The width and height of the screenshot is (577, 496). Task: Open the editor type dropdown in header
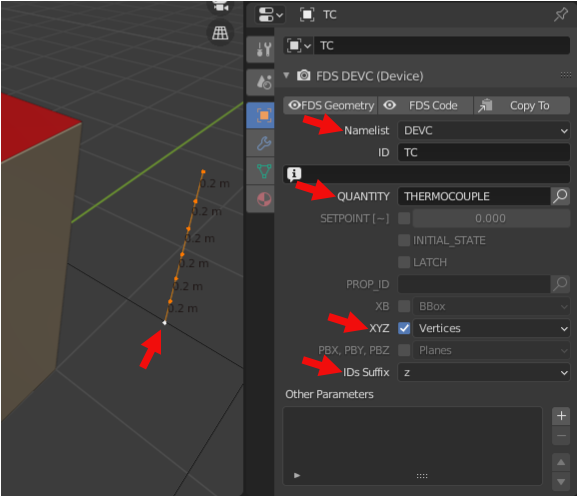[x=270, y=15]
